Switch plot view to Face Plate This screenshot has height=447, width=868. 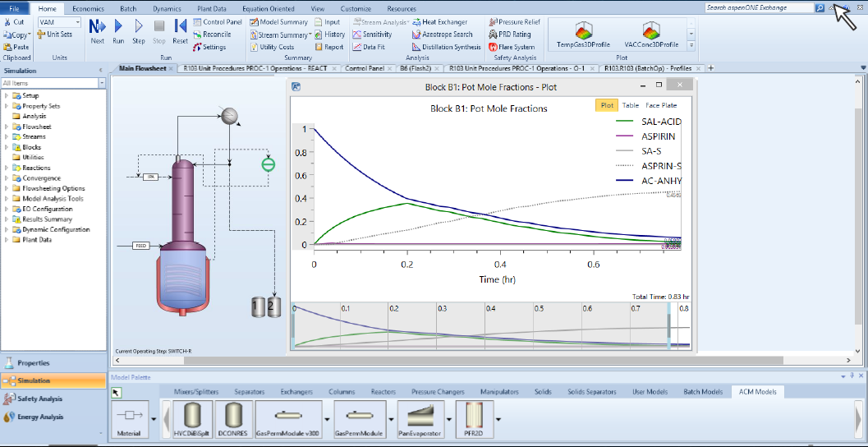tap(661, 105)
